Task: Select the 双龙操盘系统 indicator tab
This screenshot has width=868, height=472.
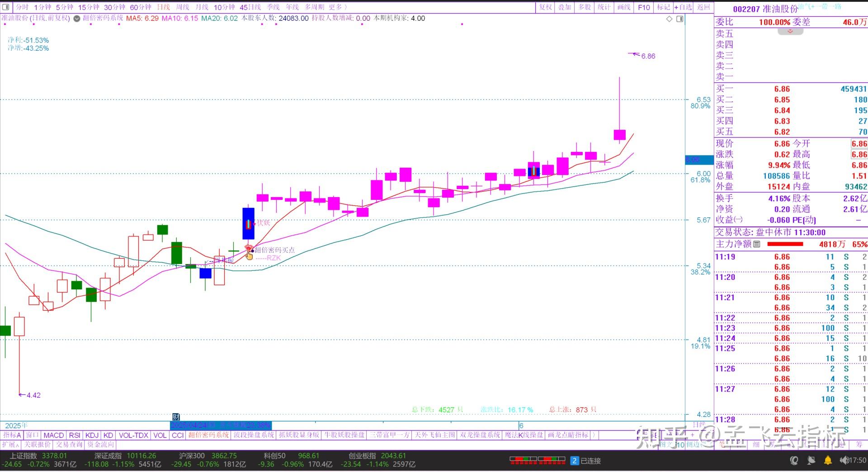Action: click(x=480, y=435)
